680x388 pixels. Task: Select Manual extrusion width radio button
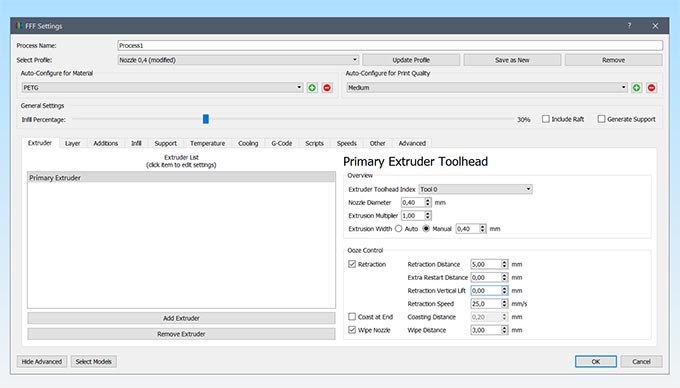pyautogui.click(x=426, y=228)
